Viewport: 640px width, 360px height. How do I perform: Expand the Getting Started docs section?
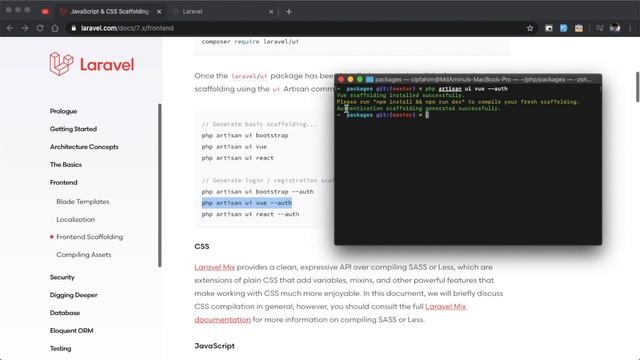coord(73,129)
